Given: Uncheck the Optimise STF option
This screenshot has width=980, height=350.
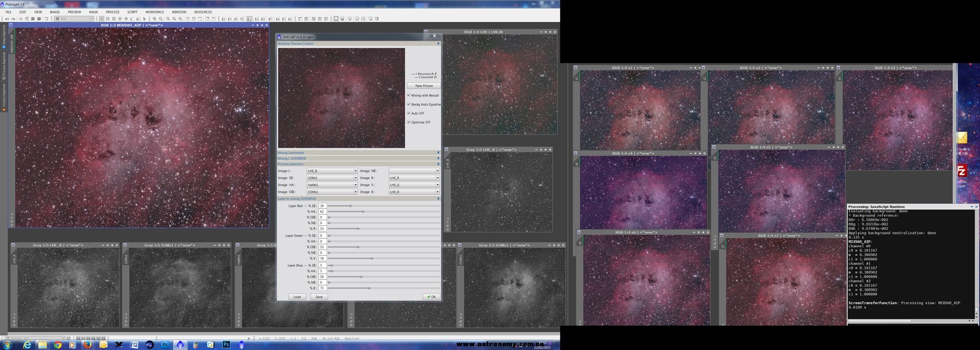Looking at the screenshot, I should pyautogui.click(x=409, y=122).
